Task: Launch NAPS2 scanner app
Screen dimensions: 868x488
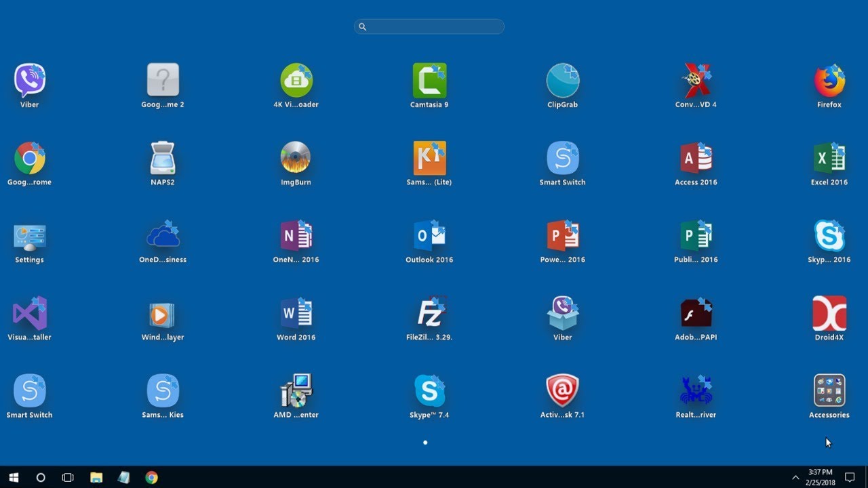Action: (x=163, y=158)
